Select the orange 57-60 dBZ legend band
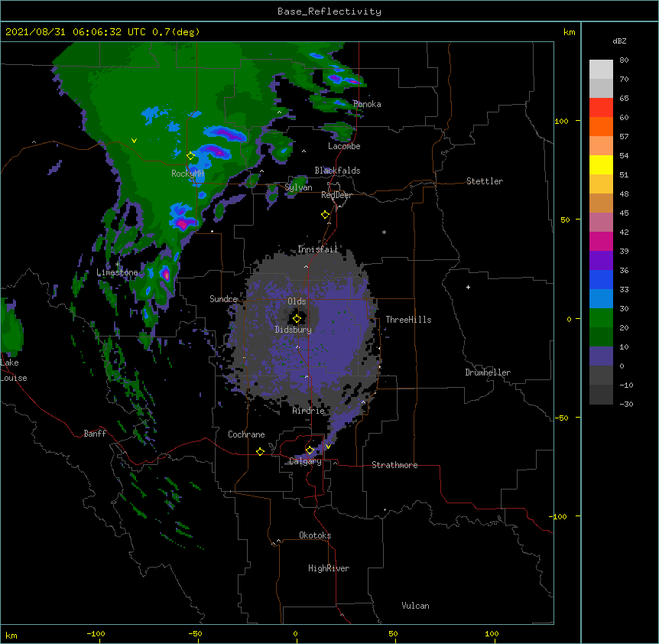659x644 pixels. point(601,126)
